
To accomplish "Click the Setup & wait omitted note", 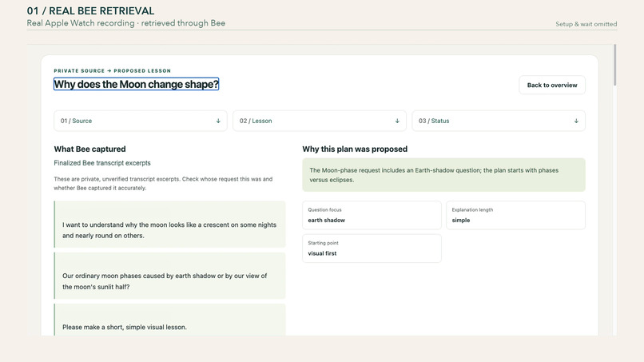I will 586,24.
